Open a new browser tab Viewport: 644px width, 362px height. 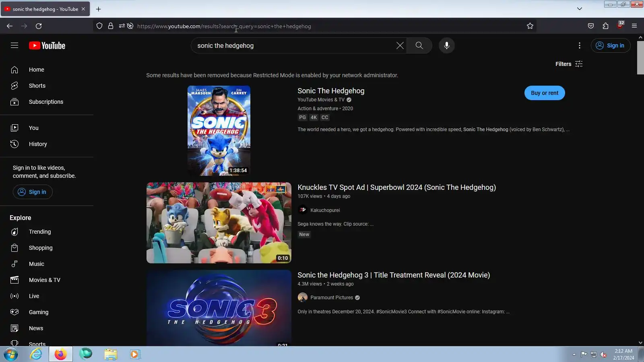[x=98, y=9]
